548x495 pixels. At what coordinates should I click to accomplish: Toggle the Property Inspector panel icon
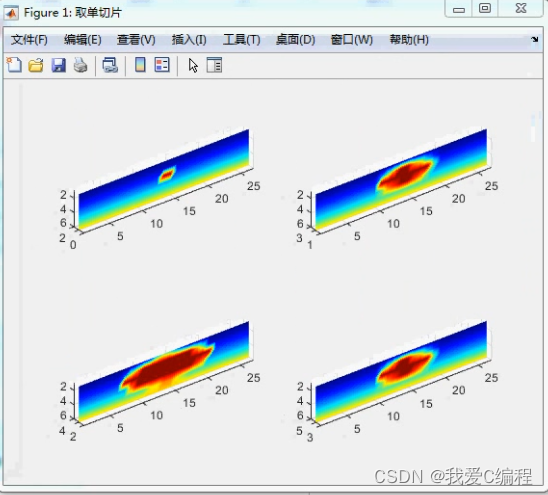tap(214, 65)
